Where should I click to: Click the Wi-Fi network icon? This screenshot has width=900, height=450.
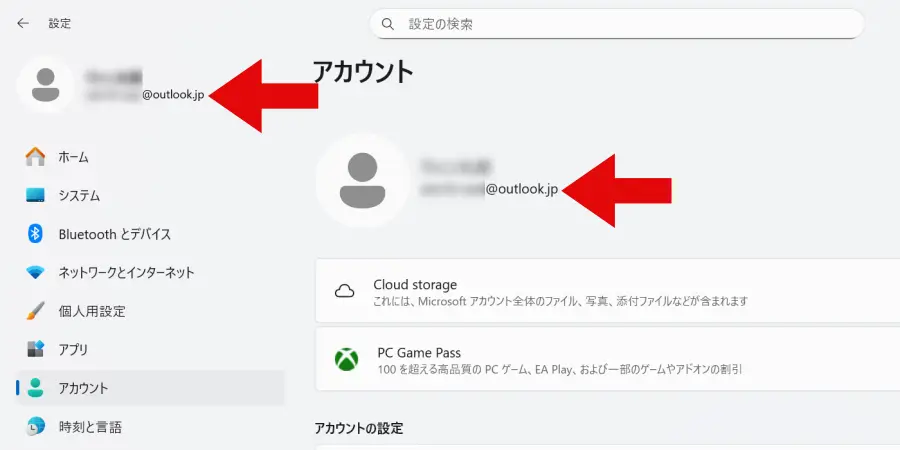36,273
